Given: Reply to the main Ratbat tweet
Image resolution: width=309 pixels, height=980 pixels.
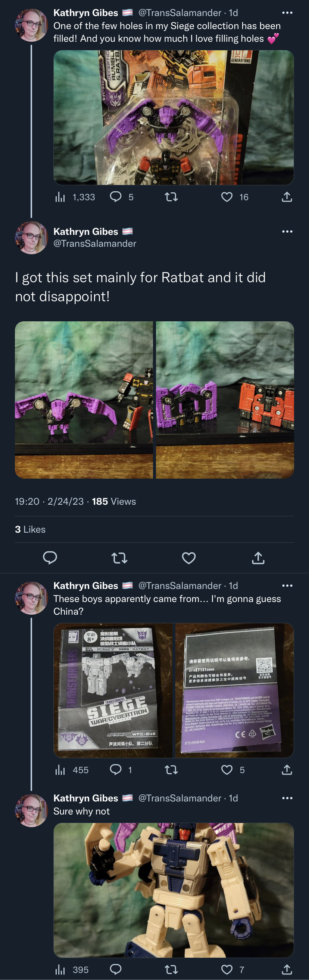Looking at the screenshot, I should tap(50, 558).
